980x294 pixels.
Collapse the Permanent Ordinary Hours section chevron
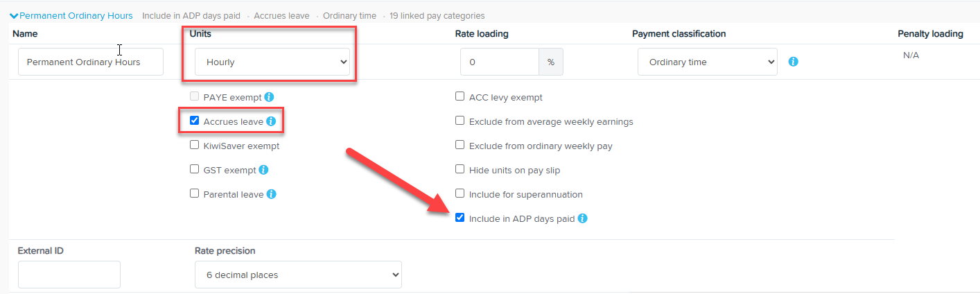[14, 15]
